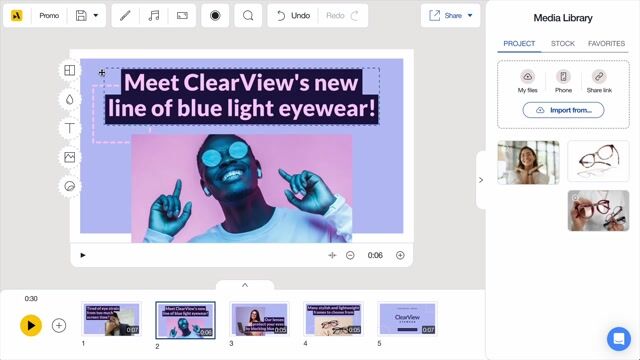Screen dimensions: 640x360
Task: Choose the Phone upload icon
Action: click(563, 76)
